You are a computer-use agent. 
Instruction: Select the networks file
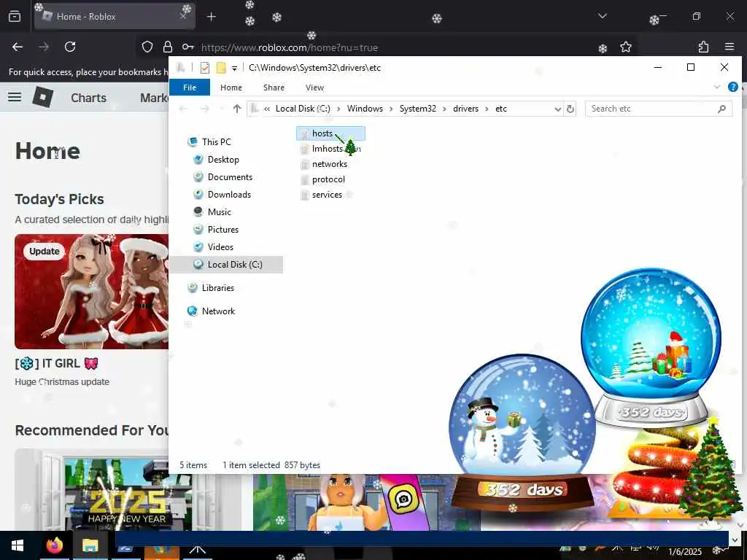[324, 164]
